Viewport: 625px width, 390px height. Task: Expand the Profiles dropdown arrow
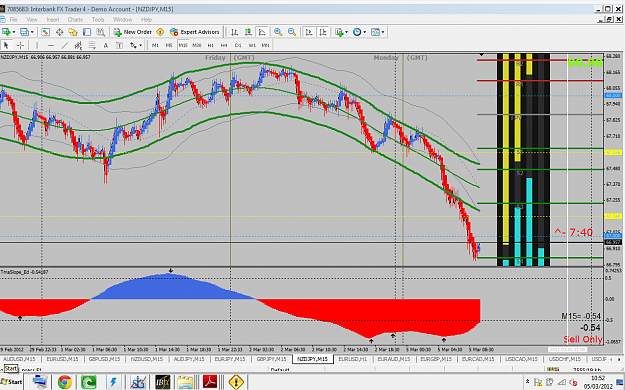tap(32, 32)
